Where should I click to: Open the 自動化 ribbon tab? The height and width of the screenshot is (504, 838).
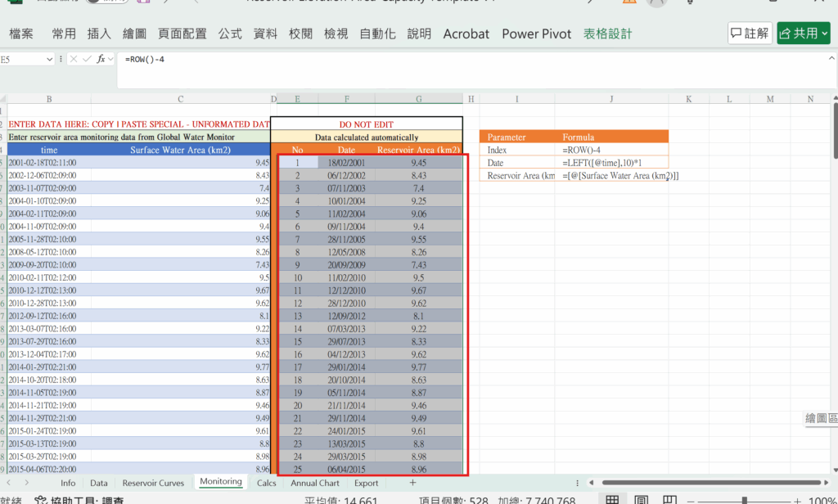coord(377,34)
